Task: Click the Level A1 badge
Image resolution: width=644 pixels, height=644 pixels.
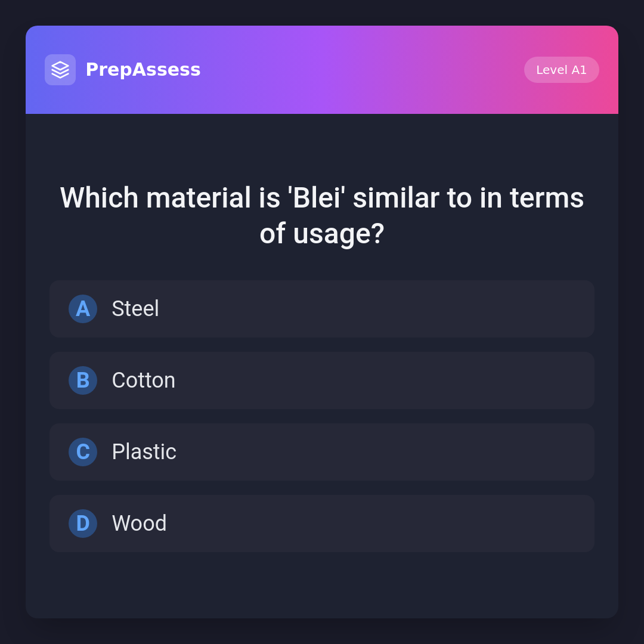Action: [561, 70]
